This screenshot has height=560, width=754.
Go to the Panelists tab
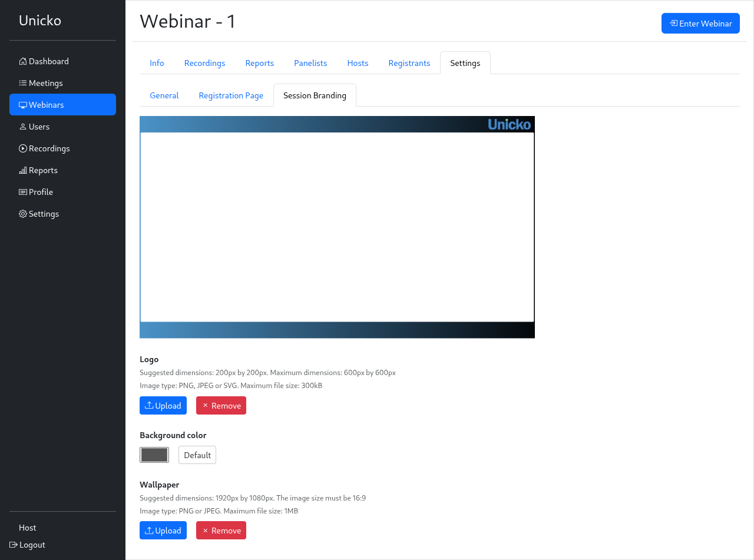[310, 63]
